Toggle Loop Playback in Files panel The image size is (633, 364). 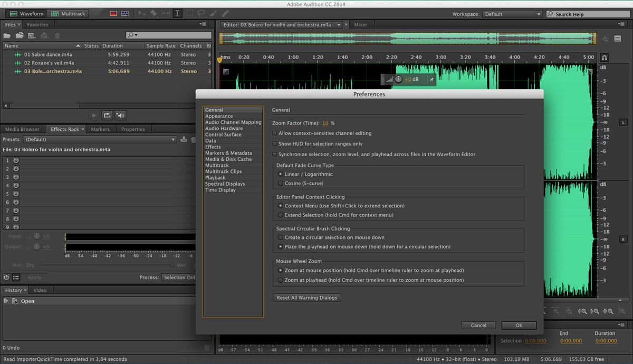point(107,115)
